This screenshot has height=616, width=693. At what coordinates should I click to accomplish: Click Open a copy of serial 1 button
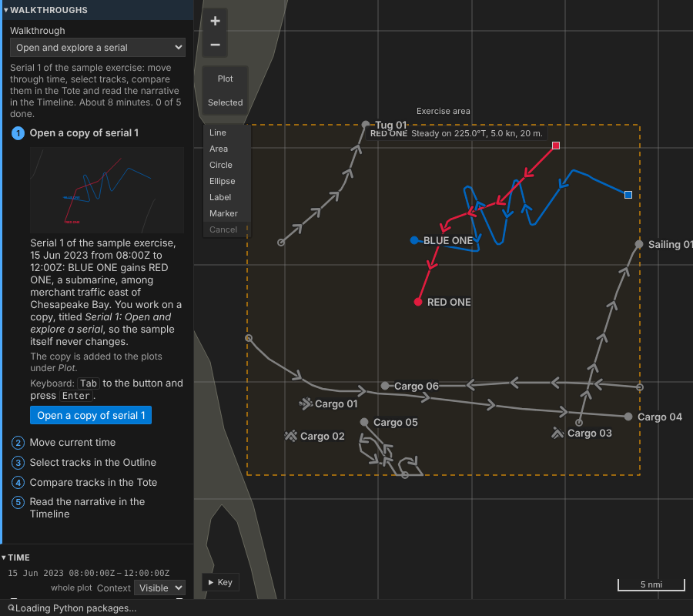[91, 415]
